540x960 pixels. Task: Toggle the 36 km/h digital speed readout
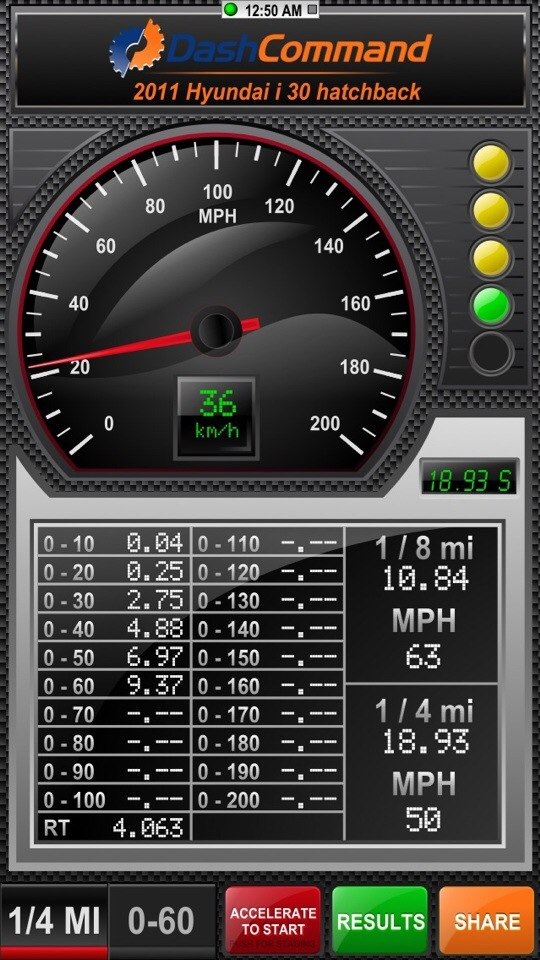(216, 417)
